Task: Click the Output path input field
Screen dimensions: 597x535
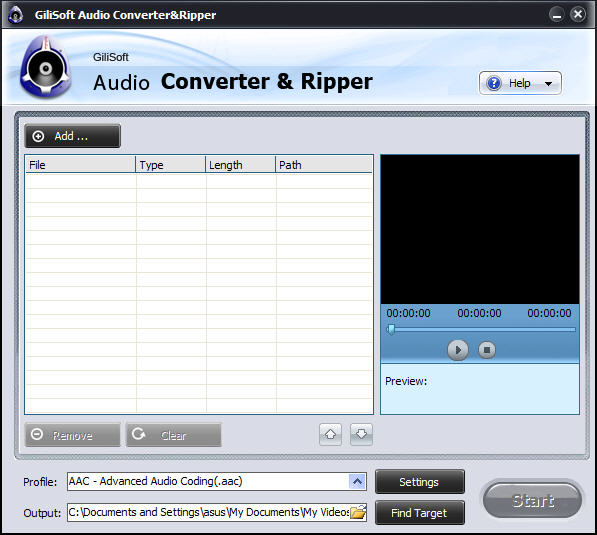Action: (x=208, y=512)
